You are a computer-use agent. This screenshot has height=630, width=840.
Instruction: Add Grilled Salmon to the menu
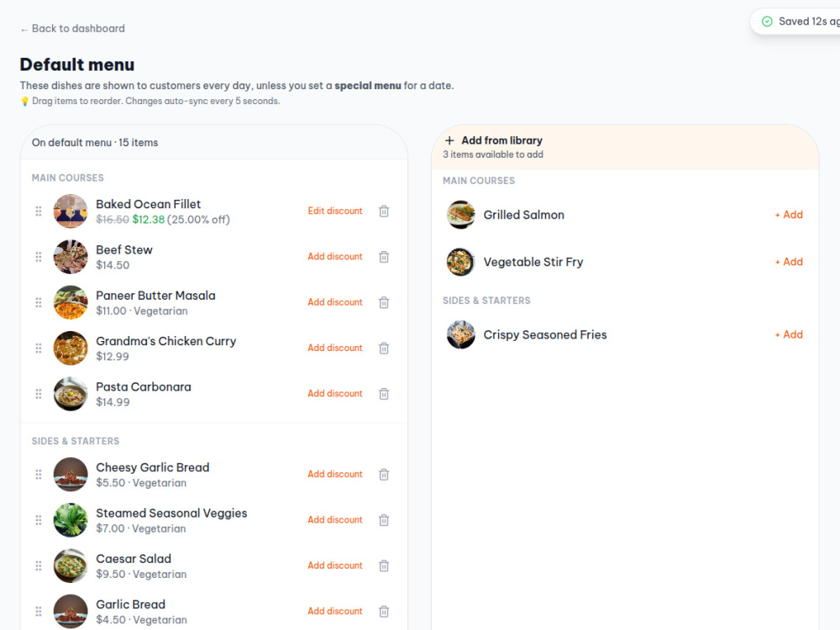(x=789, y=214)
